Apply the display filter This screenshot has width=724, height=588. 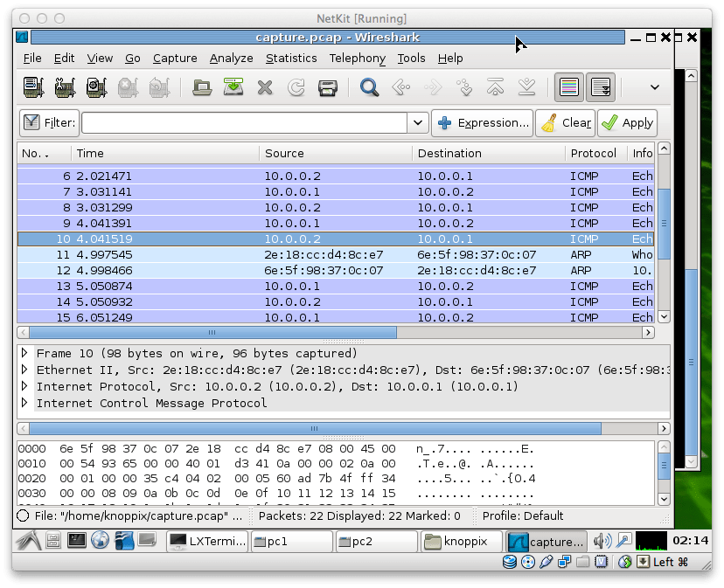[628, 123]
